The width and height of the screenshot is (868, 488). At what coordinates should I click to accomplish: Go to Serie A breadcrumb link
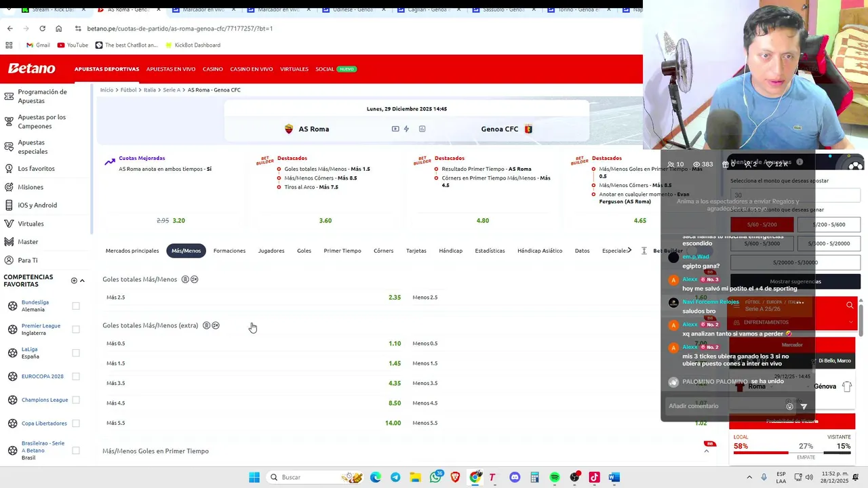172,90
